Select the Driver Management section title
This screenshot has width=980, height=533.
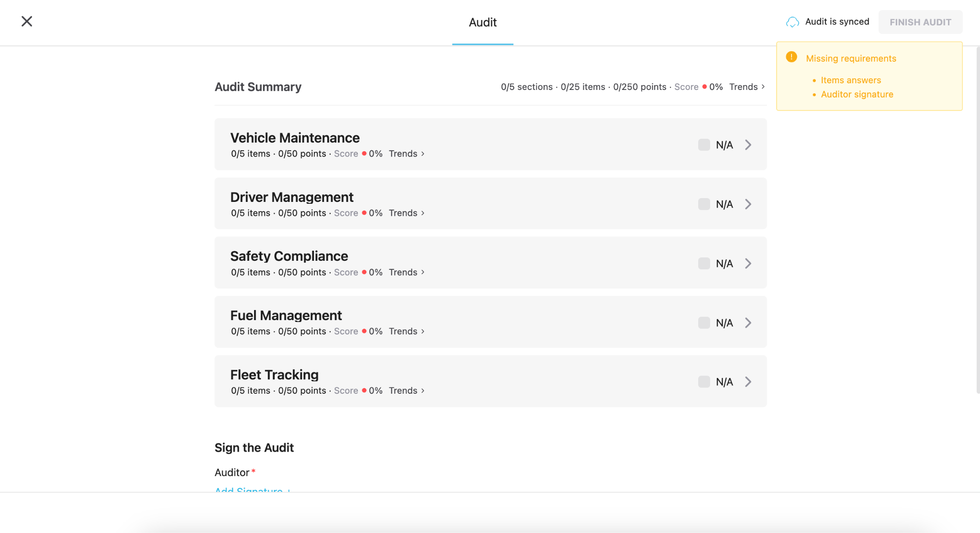pyautogui.click(x=292, y=197)
